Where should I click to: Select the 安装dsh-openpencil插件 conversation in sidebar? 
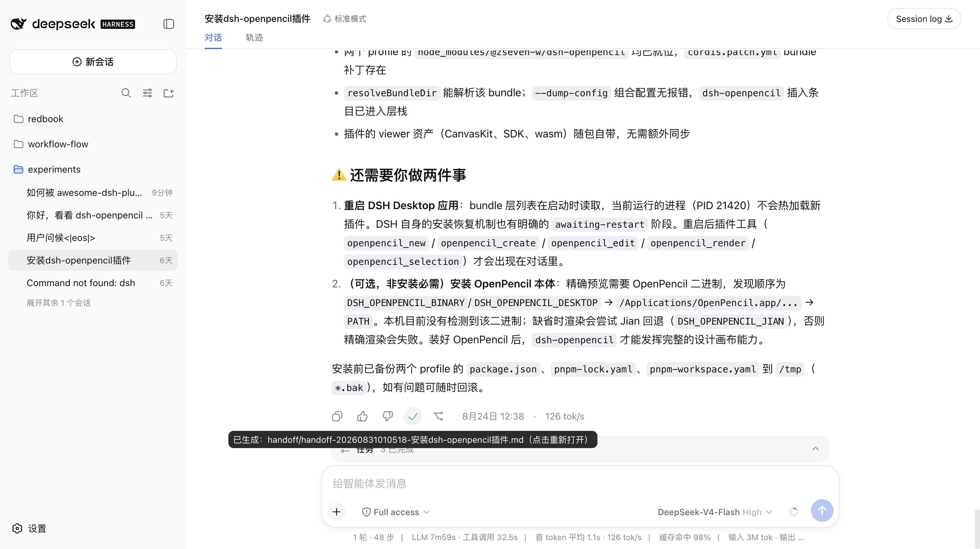click(x=93, y=261)
